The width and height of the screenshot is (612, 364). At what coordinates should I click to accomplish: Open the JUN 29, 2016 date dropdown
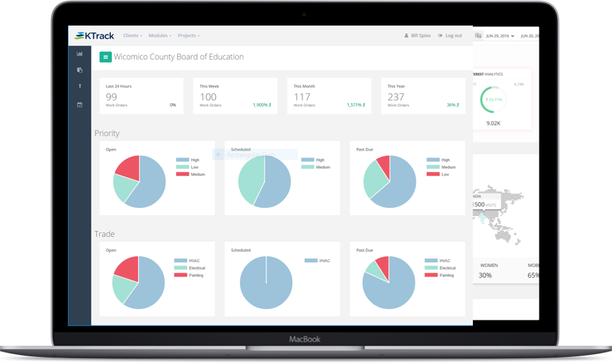click(500, 36)
